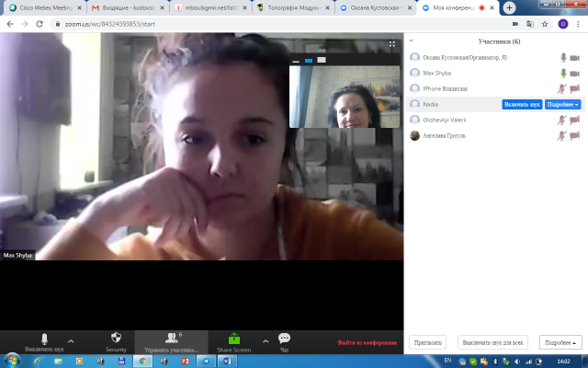Click the Max Shyba name label on video
Image resolution: width=588 pixels, height=368 pixels.
(17, 256)
